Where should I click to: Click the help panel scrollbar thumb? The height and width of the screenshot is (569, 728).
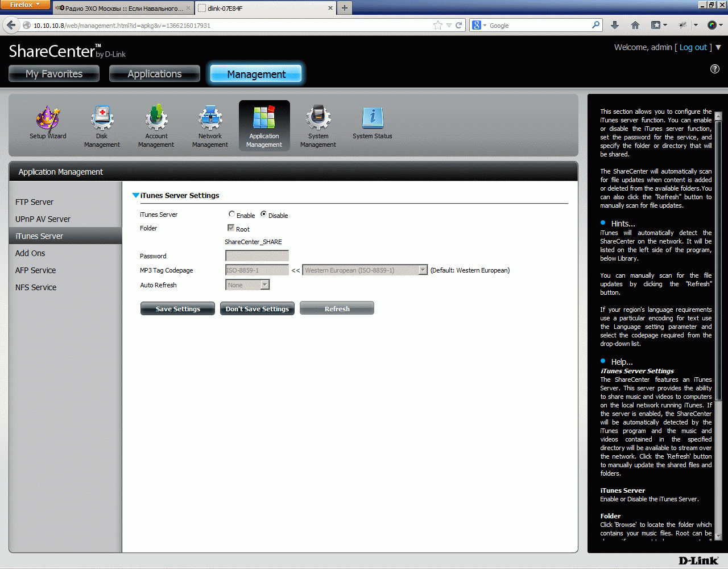click(718, 260)
